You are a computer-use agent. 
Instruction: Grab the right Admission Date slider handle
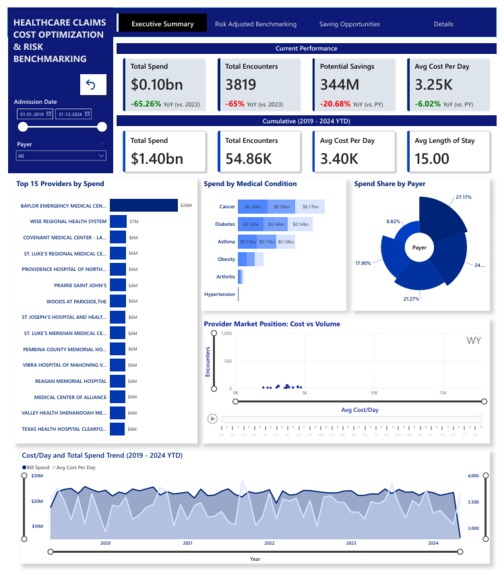coord(102,127)
